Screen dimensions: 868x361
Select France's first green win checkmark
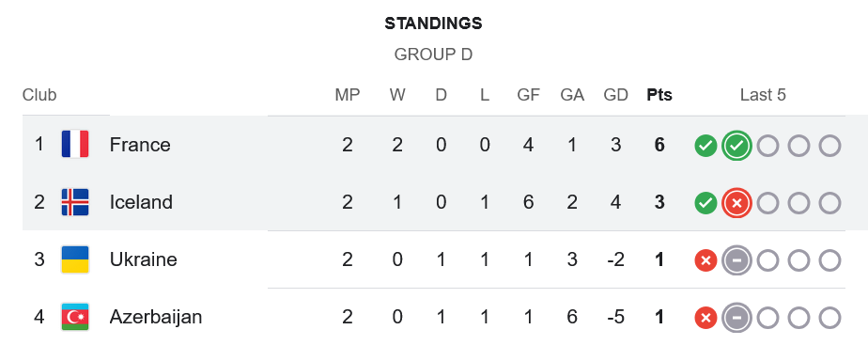[705, 146]
